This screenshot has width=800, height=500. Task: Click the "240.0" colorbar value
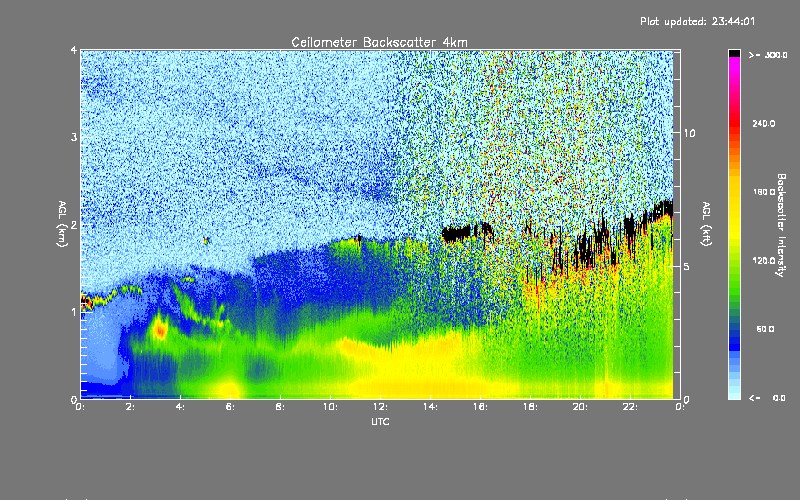(764, 123)
